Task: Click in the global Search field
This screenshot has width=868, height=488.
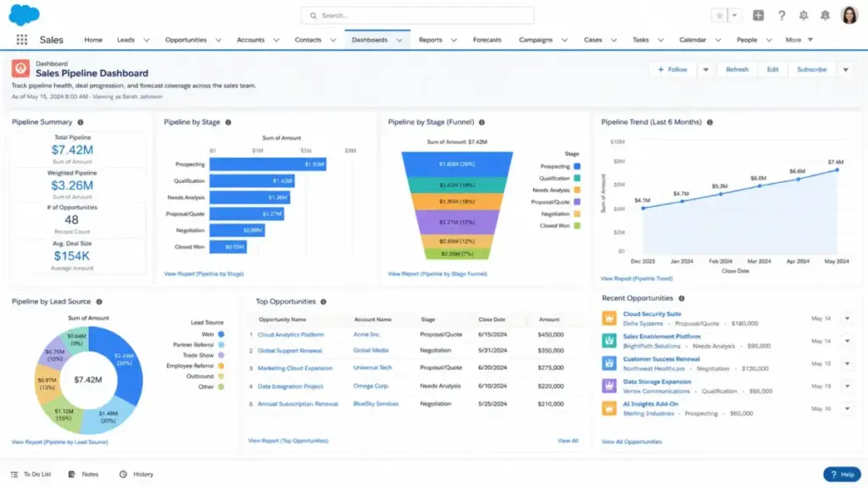Action: tap(417, 15)
